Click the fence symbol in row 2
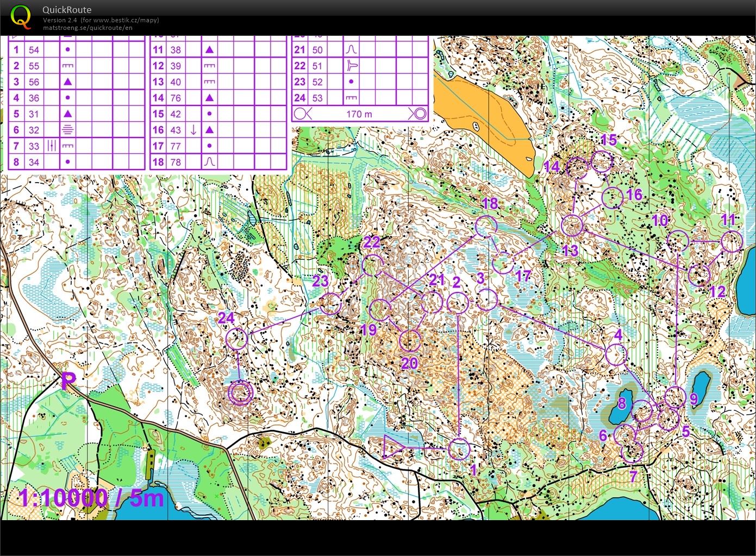Image resolution: width=756 pixels, height=556 pixels. tap(67, 66)
